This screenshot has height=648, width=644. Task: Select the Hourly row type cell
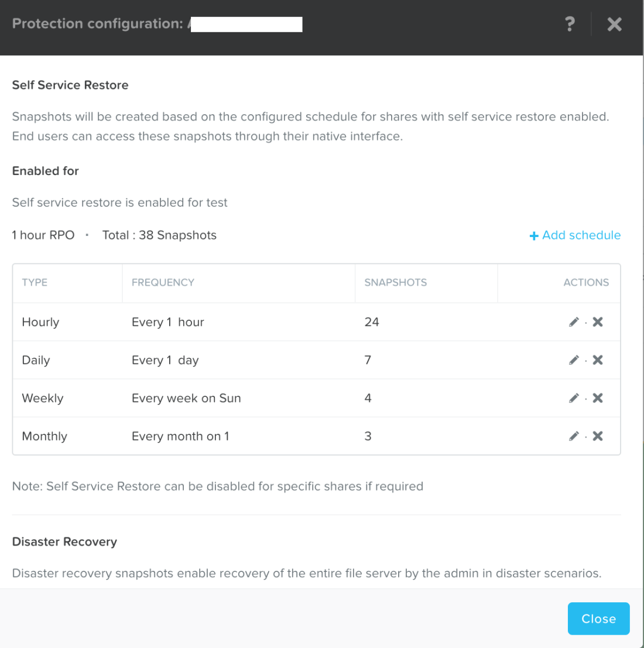click(40, 322)
